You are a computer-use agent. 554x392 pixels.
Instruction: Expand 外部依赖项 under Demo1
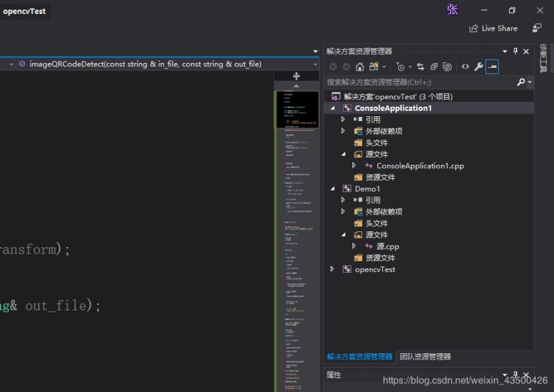(x=343, y=212)
